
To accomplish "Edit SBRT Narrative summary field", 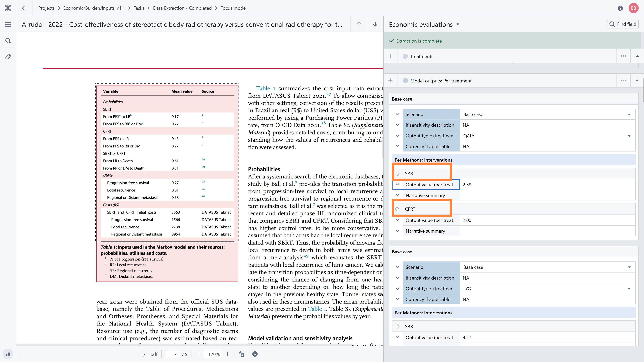I will pos(548,195).
